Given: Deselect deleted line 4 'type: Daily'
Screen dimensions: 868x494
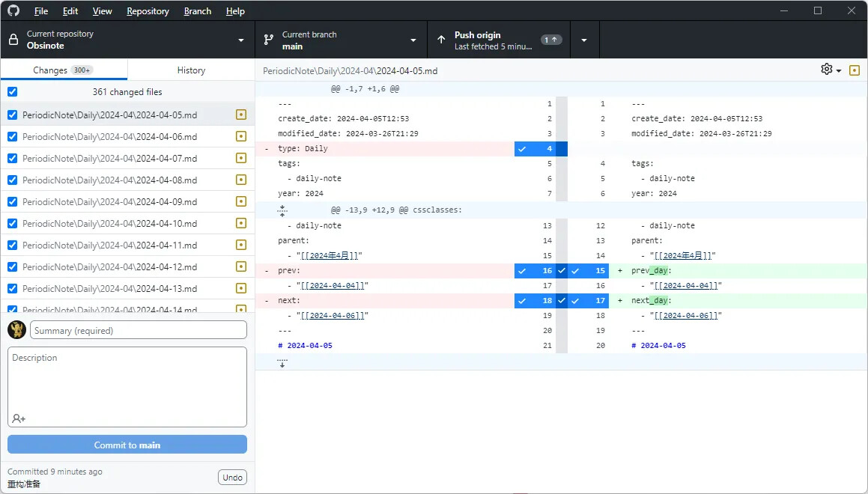Looking at the screenshot, I should [x=540, y=149].
